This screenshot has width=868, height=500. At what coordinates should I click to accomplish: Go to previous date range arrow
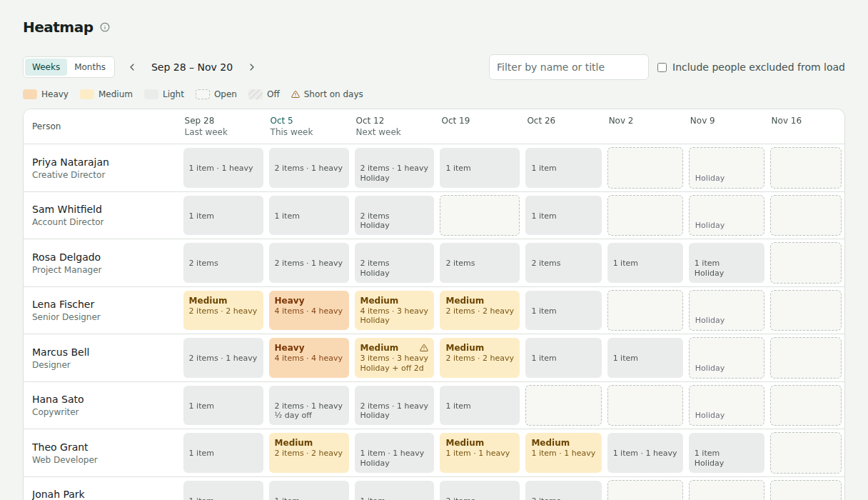(x=132, y=67)
